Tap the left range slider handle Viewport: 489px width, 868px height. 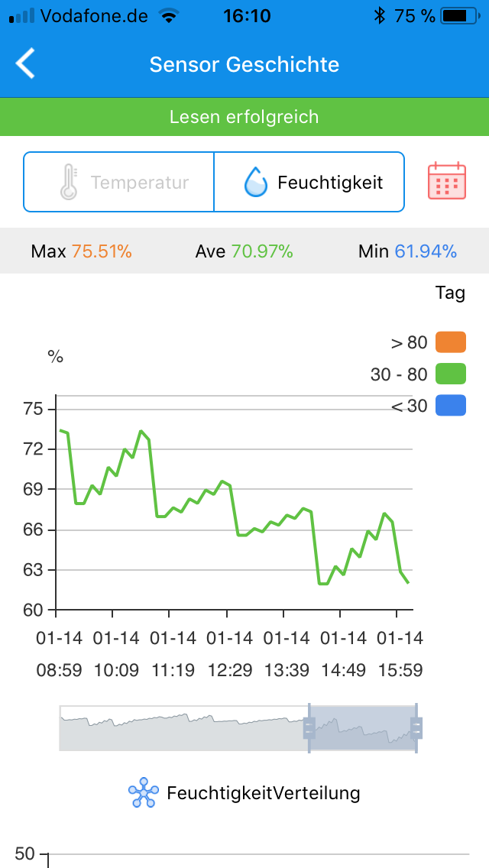pyautogui.click(x=309, y=729)
